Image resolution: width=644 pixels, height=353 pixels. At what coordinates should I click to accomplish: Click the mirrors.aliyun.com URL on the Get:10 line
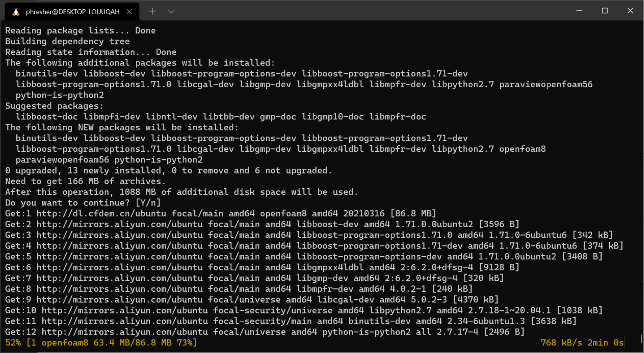125,311
